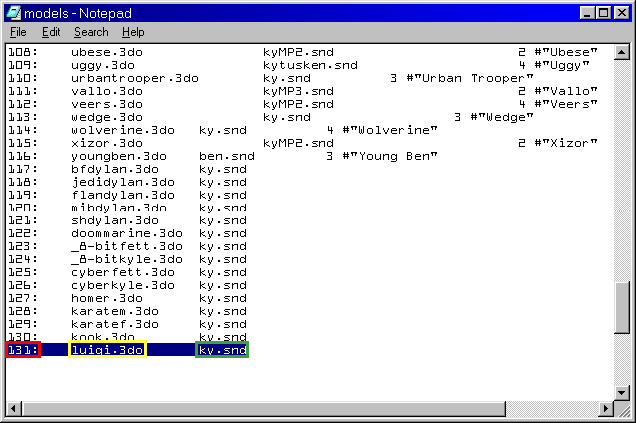Click on the text cyberfett.3do

tap(123, 272)
